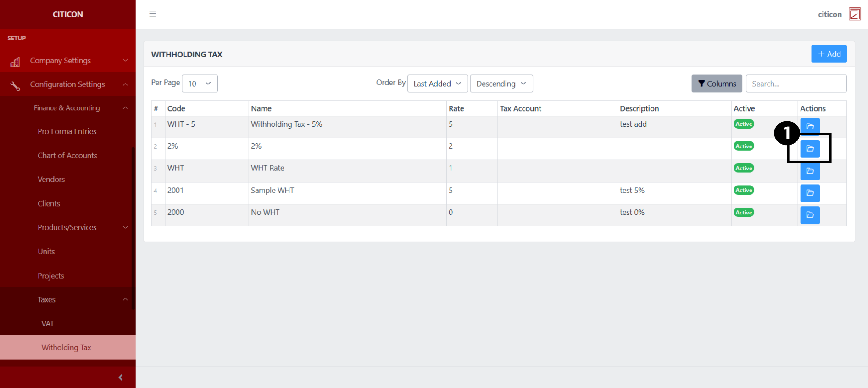Screen dimensions: 868x388
Task: Open the Last Added order-by dropdown
Action: coord(437,84)
